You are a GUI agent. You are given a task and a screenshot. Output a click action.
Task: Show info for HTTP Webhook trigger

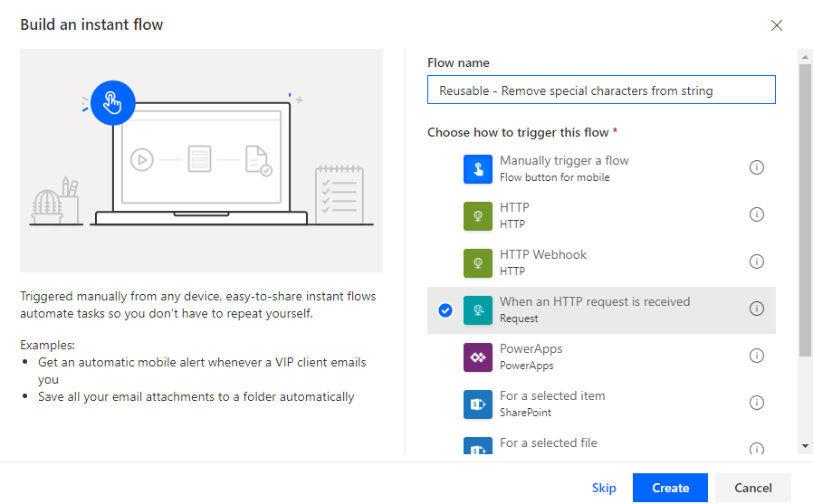757,262
